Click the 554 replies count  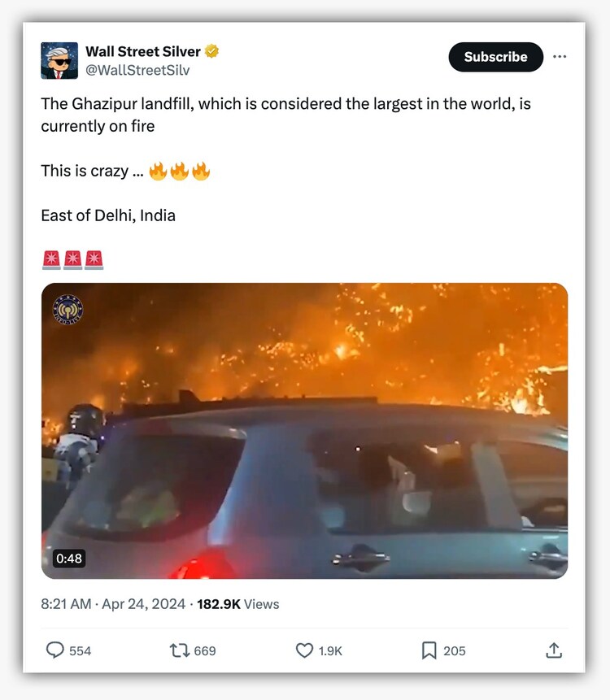point(81,650)
